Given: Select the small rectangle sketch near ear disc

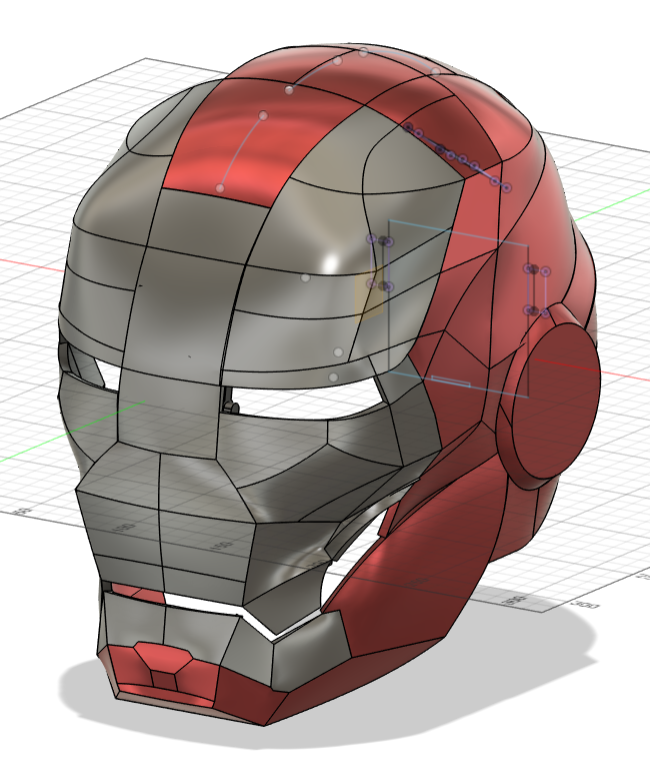Looking at the screenshot, I should tap(451, 381).
